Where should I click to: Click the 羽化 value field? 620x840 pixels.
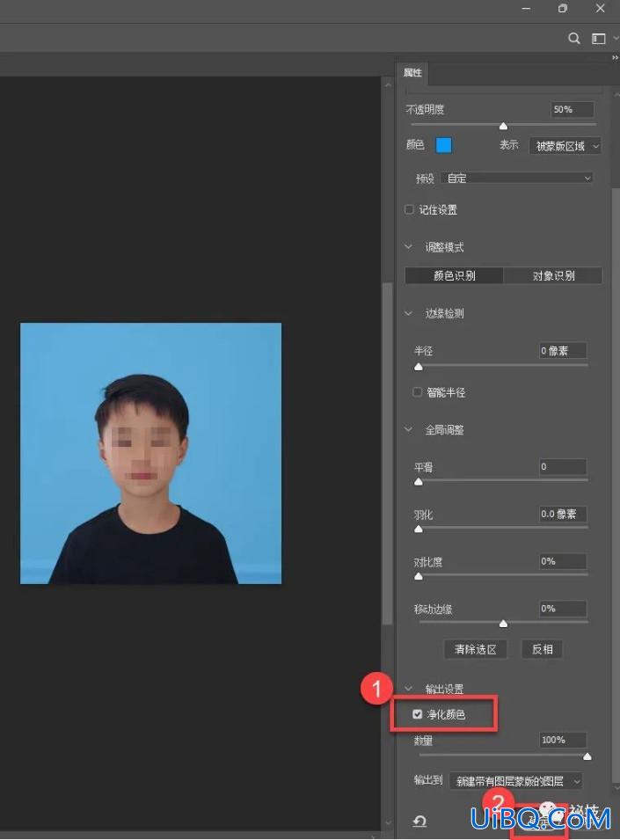point(563,515)
